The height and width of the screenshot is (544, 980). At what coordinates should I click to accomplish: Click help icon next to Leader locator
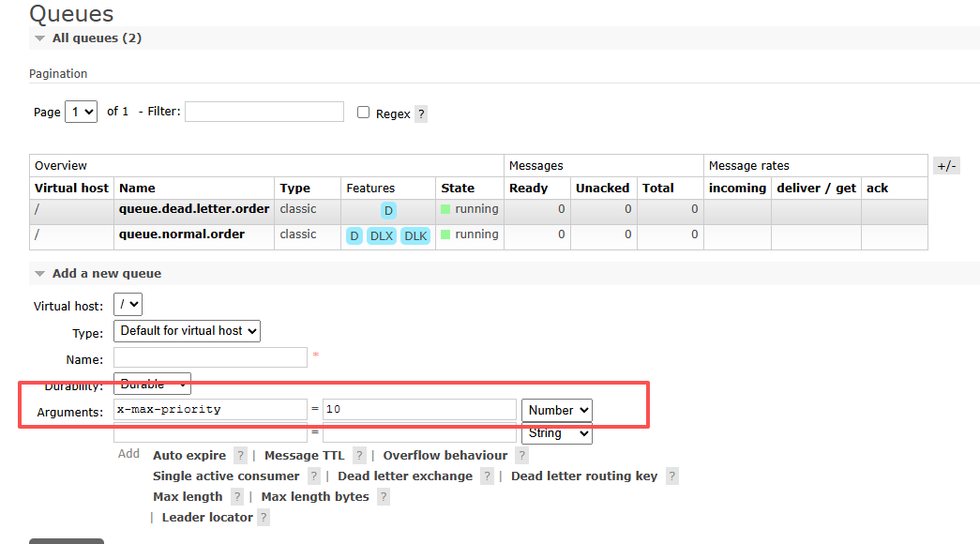click(x=264, y=518)
